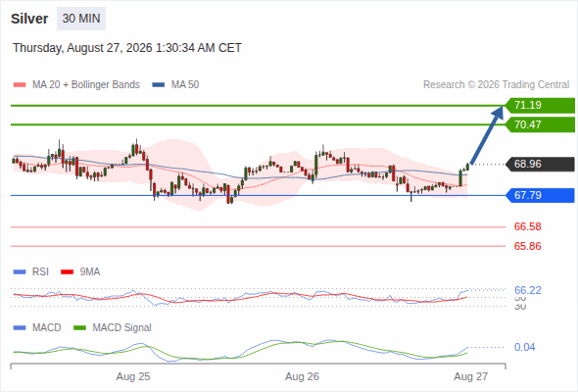Click the Research Trading Central copyright text
Screen dimensions: 578x392
pyautogui.click(x=496, y=85)
